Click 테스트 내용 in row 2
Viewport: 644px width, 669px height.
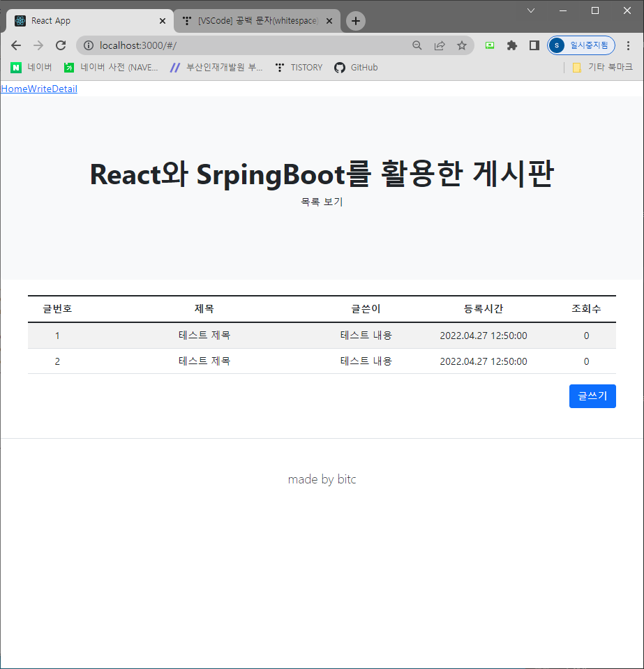click(366, 361)
